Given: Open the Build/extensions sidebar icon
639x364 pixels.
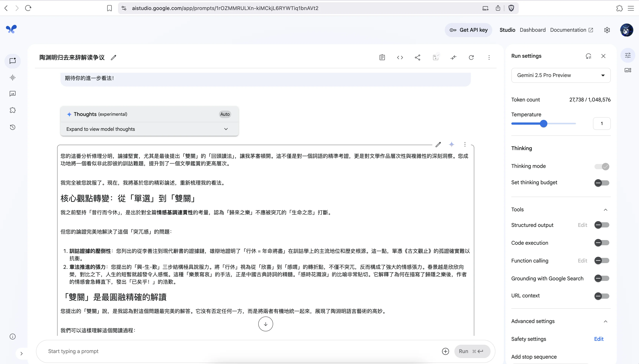Looking at the screenshot, I should 12,110.
